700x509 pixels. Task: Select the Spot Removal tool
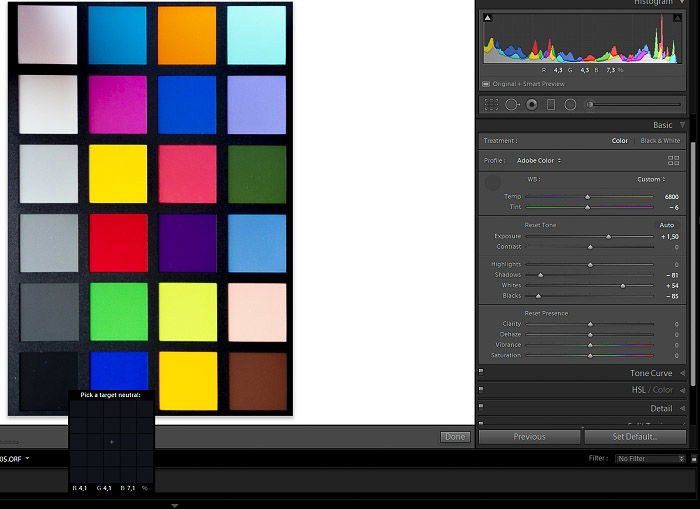[511, 104]
